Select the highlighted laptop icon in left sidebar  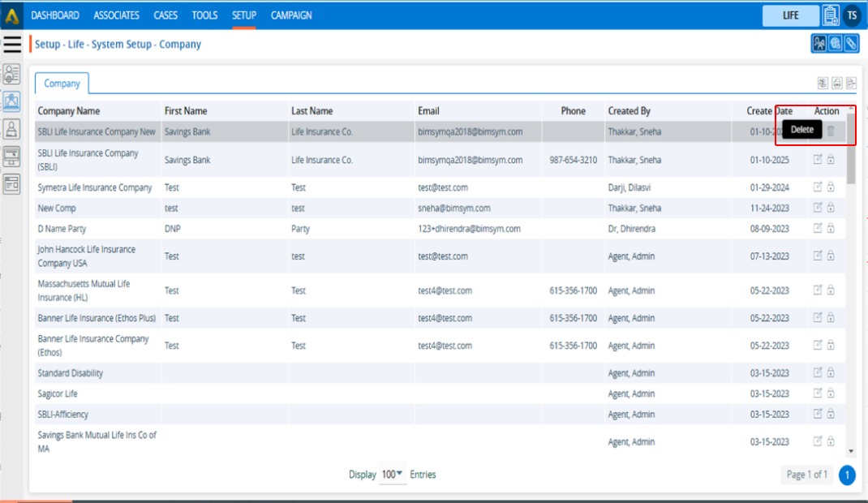(12, 101)
